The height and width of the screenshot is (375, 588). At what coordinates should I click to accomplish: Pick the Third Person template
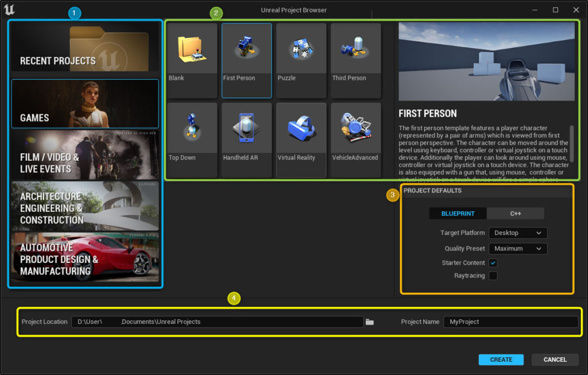[356, 60]
